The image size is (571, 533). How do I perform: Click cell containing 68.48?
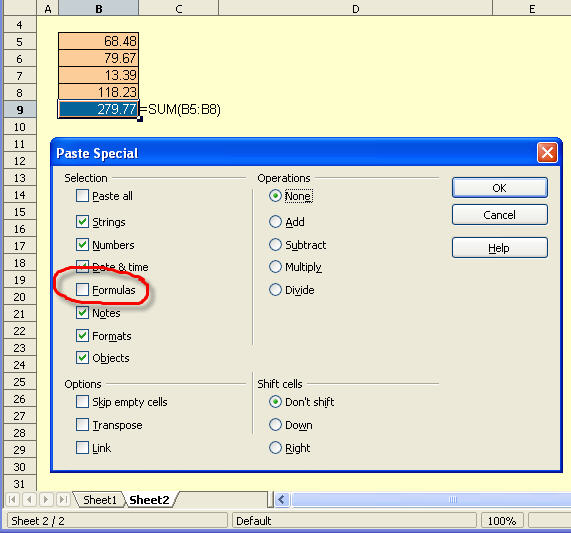[x=98, y=41]
